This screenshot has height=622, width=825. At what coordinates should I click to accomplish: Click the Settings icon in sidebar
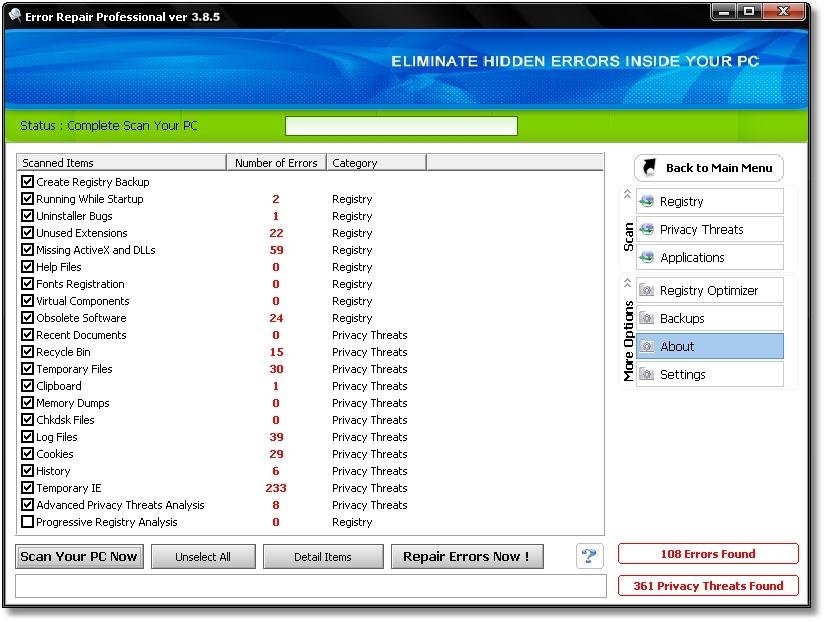tap(647, 375)
